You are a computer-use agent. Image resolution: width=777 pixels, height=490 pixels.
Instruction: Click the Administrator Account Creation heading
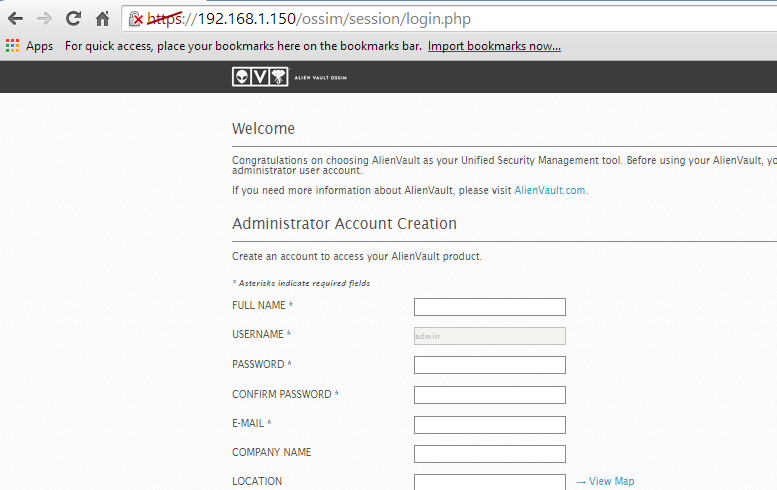click(x=344, y=224)
